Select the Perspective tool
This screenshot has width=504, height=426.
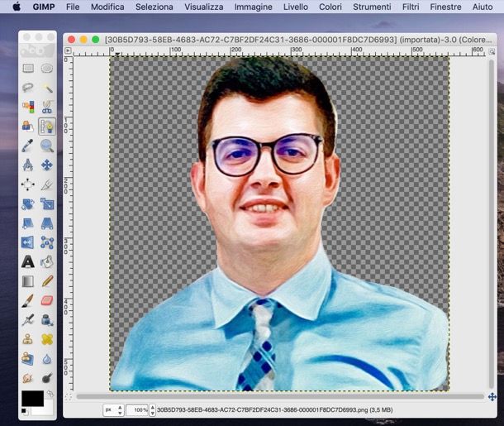(x=47, y=223)
